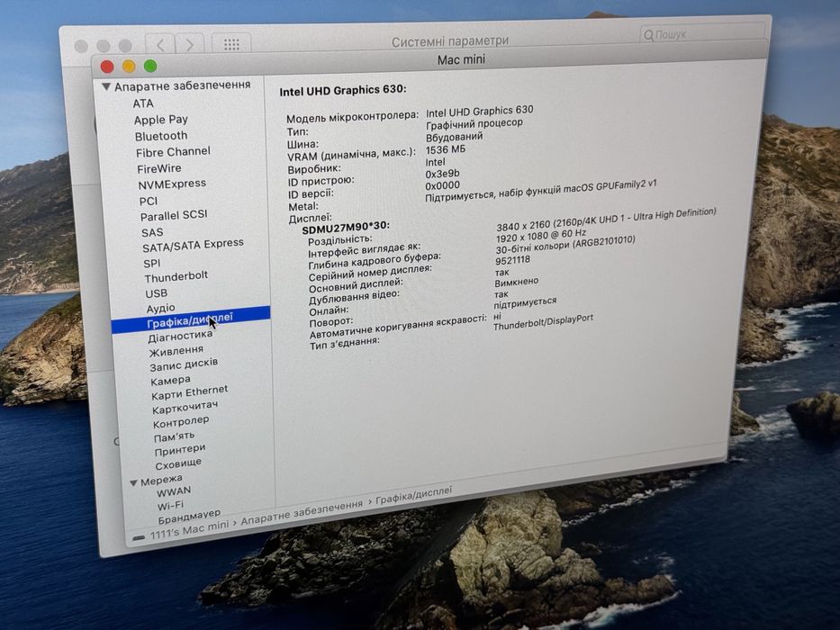This screenshot has width=840, height=630.
Task: Open the Діагностика entry
Action: tap(181, 337)
